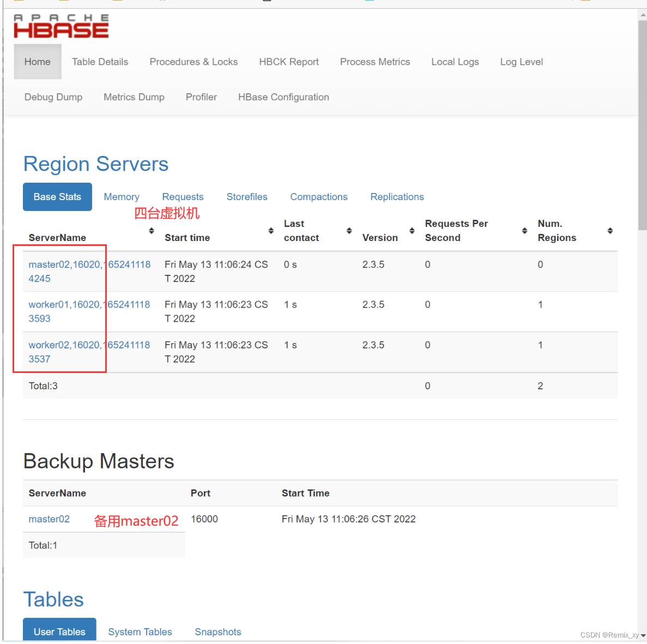Open the Table Details page
647x644 pixels.
click(100, 62)
